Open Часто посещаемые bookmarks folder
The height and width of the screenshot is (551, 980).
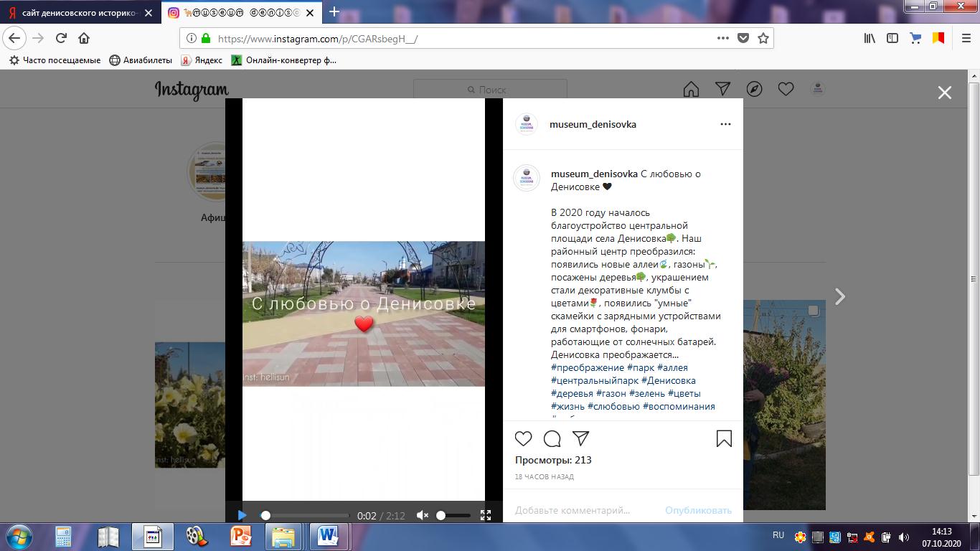pos(55,60)
